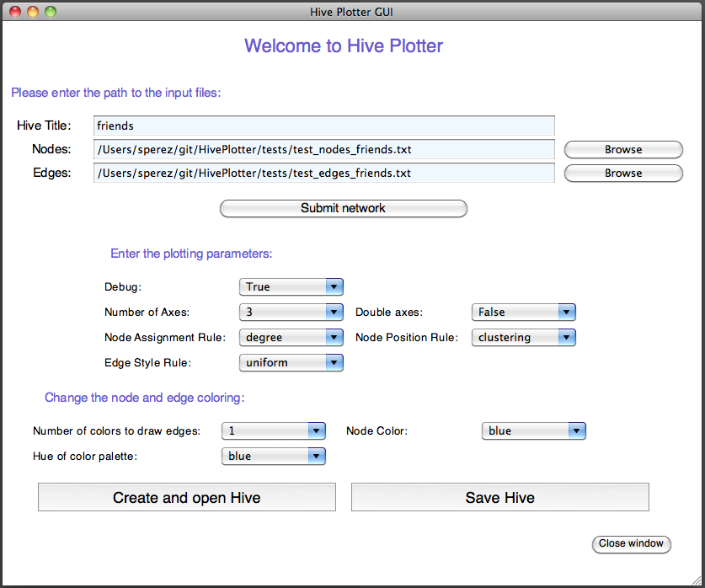This screenshot has height=588, width=705.
Task: Click 'Please enter the path to the input files:' text
Action: coord(116,93)
